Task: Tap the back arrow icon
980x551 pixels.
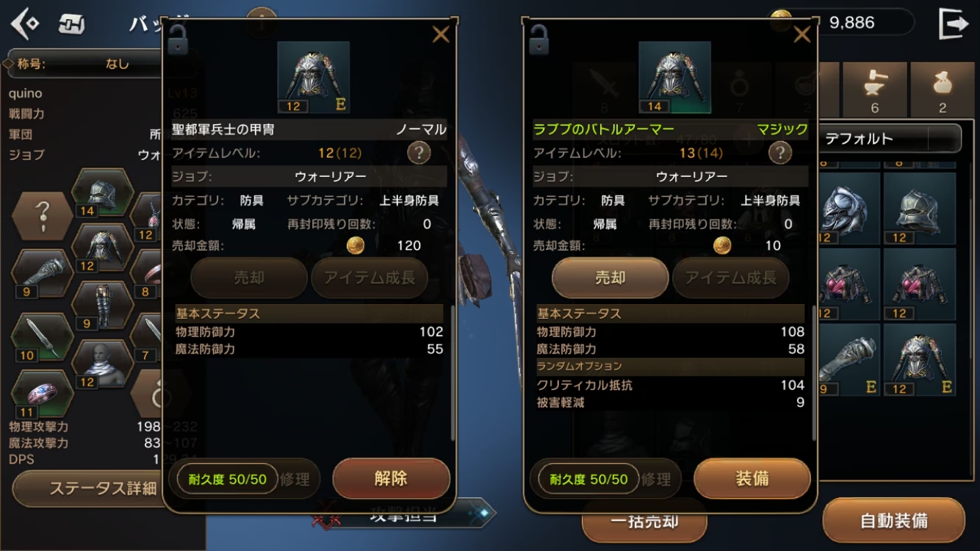Action: coord(24,24)
